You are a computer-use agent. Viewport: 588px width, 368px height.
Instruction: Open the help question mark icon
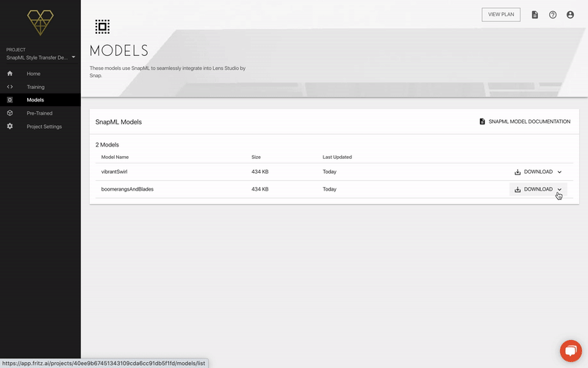553,15
